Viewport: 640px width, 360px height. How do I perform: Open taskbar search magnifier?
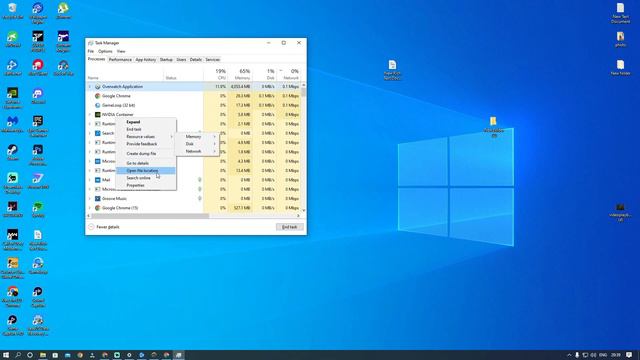click(x=18, y=355)
